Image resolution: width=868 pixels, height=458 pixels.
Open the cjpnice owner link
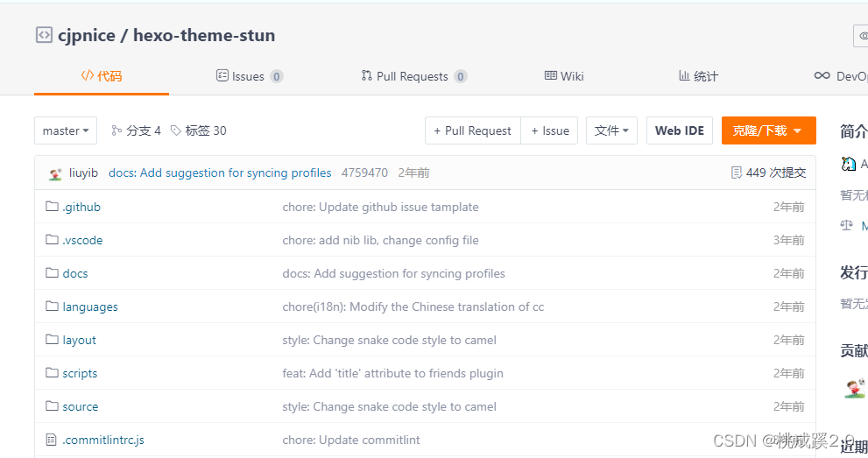87,35
